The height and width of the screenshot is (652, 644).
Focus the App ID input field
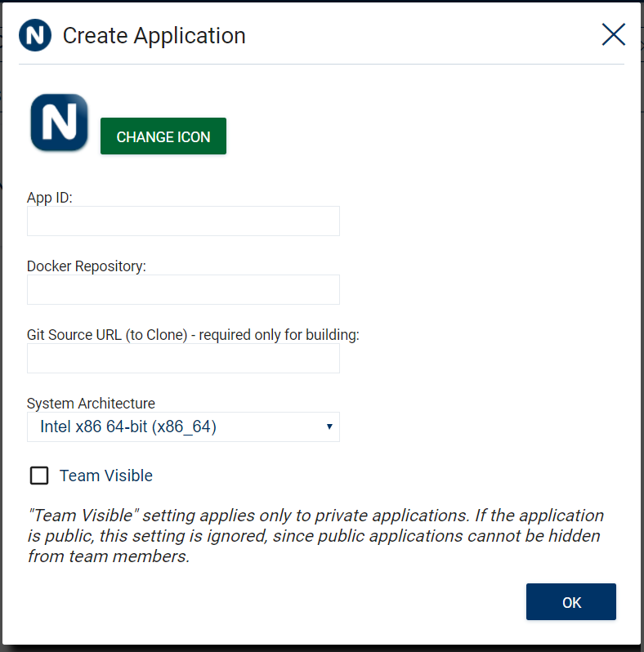tap(183, 221)
